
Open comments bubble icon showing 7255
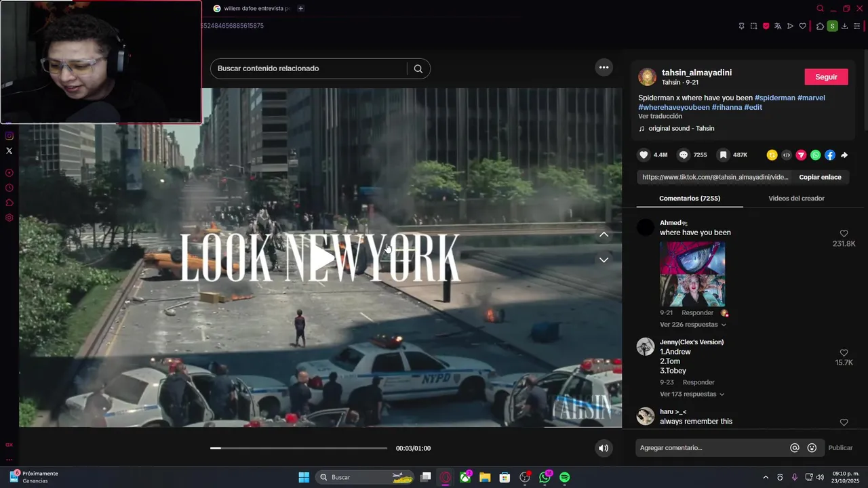pos(684,155)
